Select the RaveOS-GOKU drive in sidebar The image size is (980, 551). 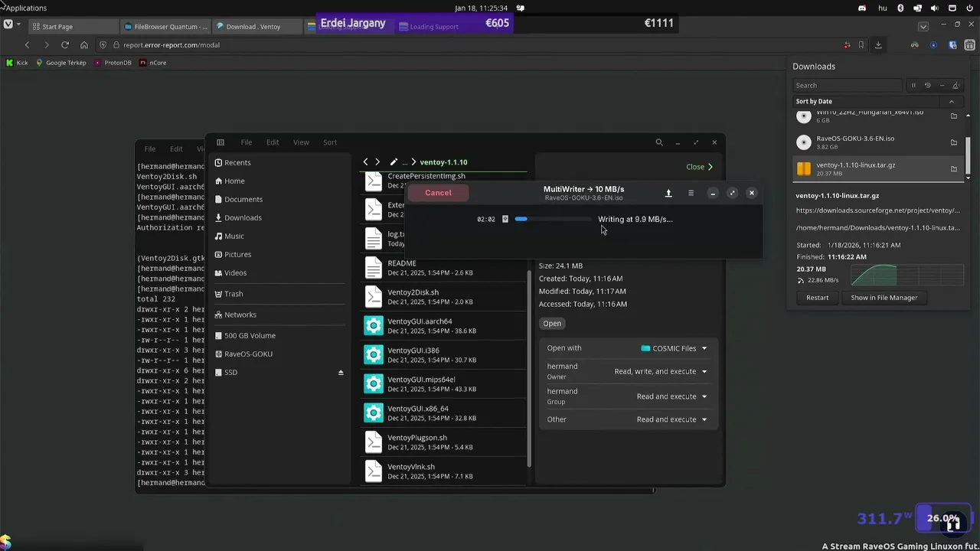coord(279,354)
